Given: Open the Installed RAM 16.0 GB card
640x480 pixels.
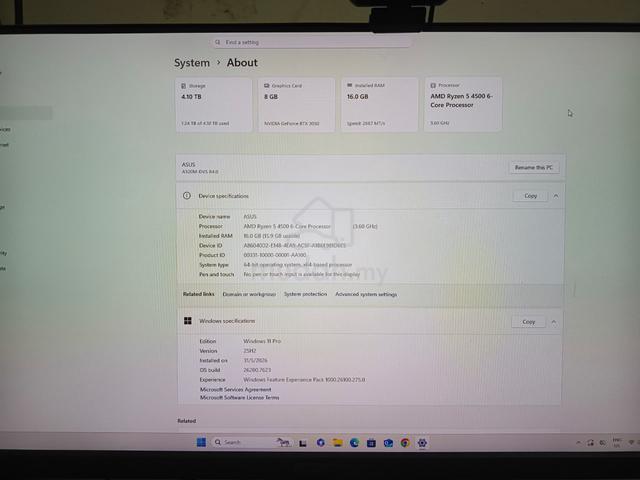Looking at the screenshot, I should click(380, 104).
